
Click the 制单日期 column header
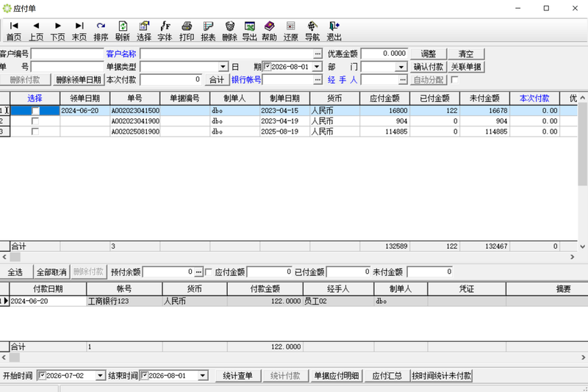(x=284, y=98)
